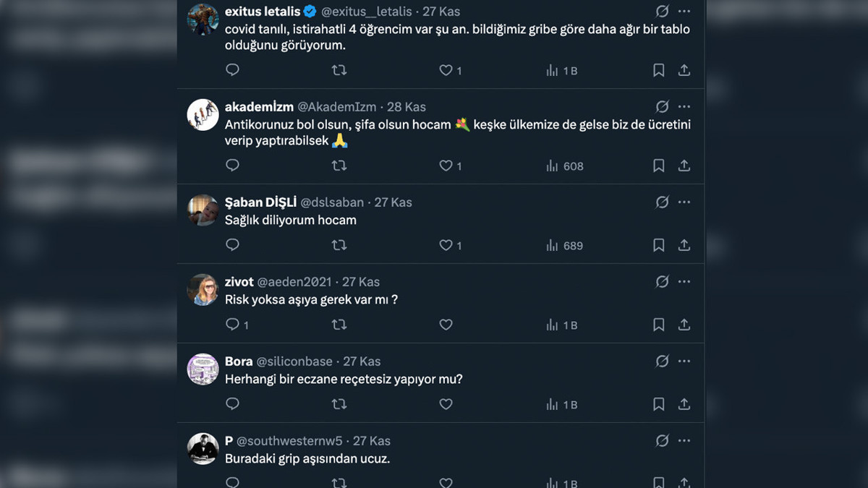Open more options on exitus letalis tweet

click(x=684, y=12)
